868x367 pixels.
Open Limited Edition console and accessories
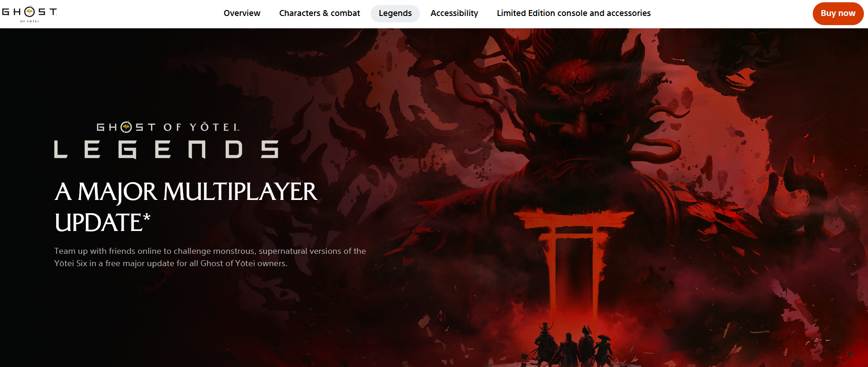pyautogui.click(x=574, y=13)
